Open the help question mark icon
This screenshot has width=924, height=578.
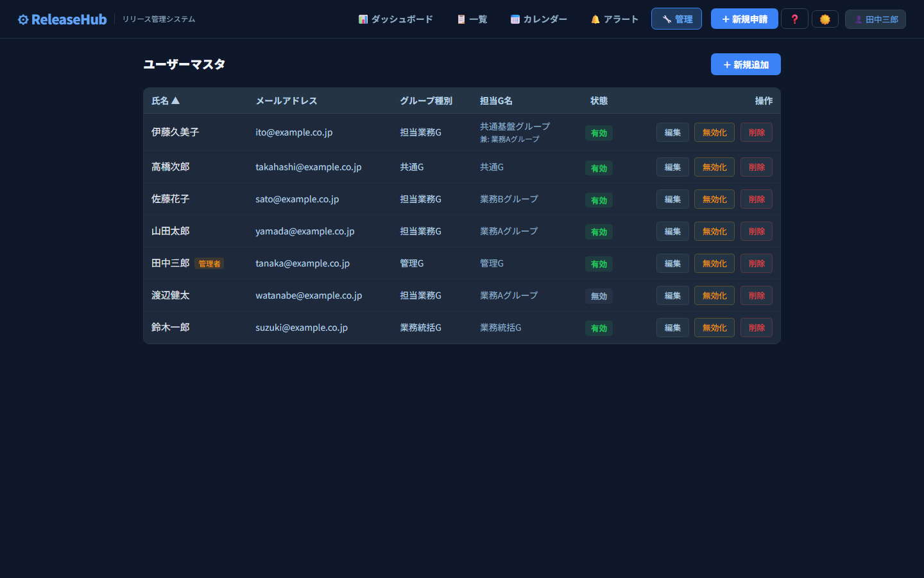coord(794,19)
